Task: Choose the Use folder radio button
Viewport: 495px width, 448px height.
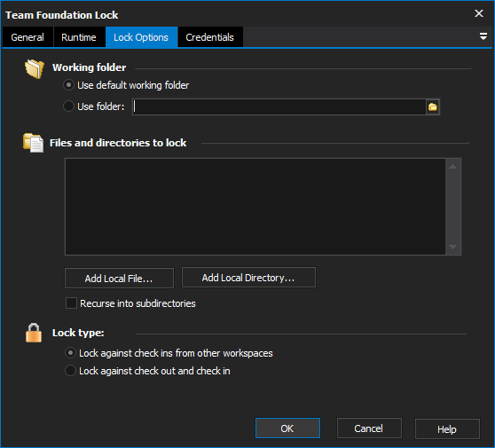Action: point(68,106)
